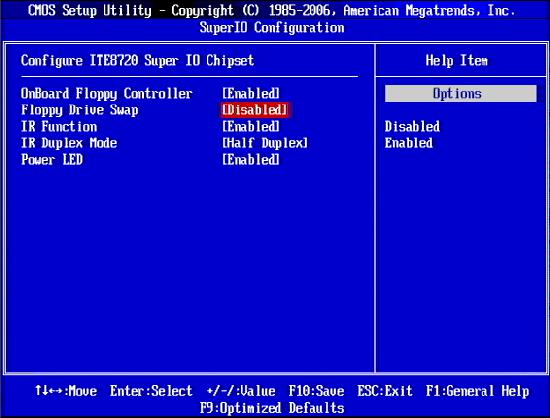Screen dimensions: 550x418
Task: Click the +/-/:Value hint
Action: pyautogui.click(x=241, y=391)
